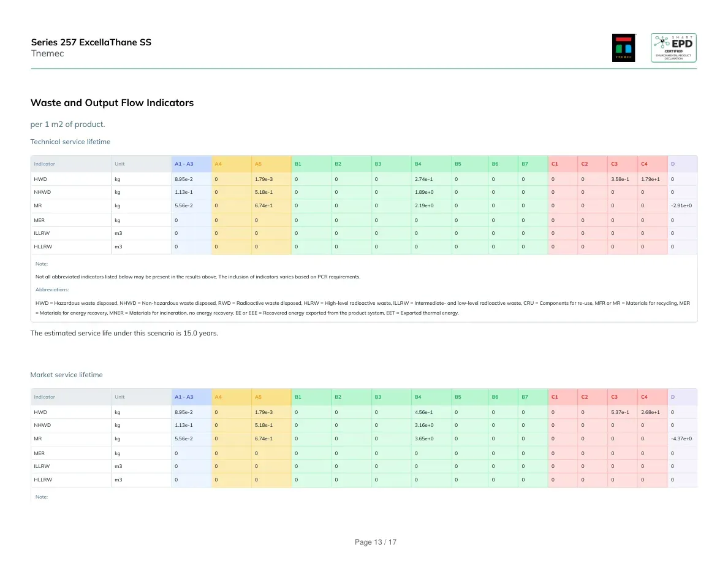Click the NHWD row label in Market table
This screenshot has height=563, width=728.
[42, 425]
